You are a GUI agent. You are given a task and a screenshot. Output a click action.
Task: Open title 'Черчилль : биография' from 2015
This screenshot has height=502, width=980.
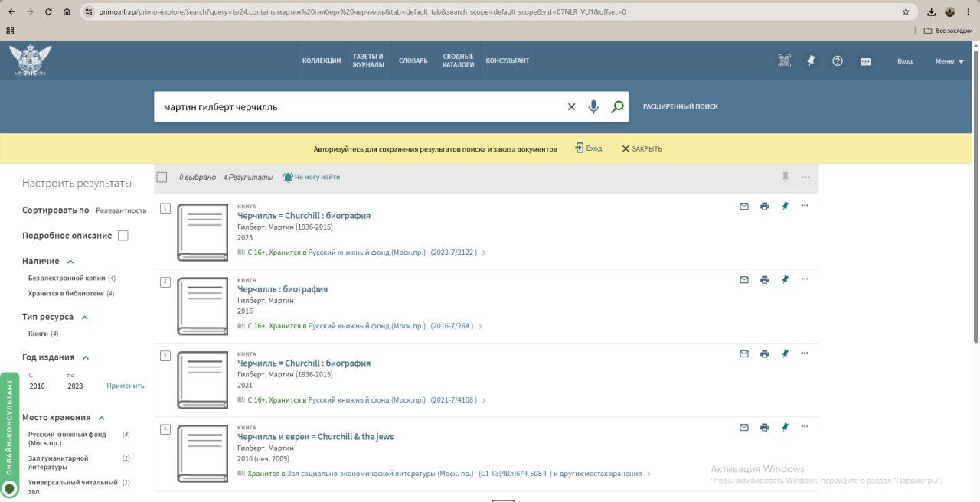point(283,289)
